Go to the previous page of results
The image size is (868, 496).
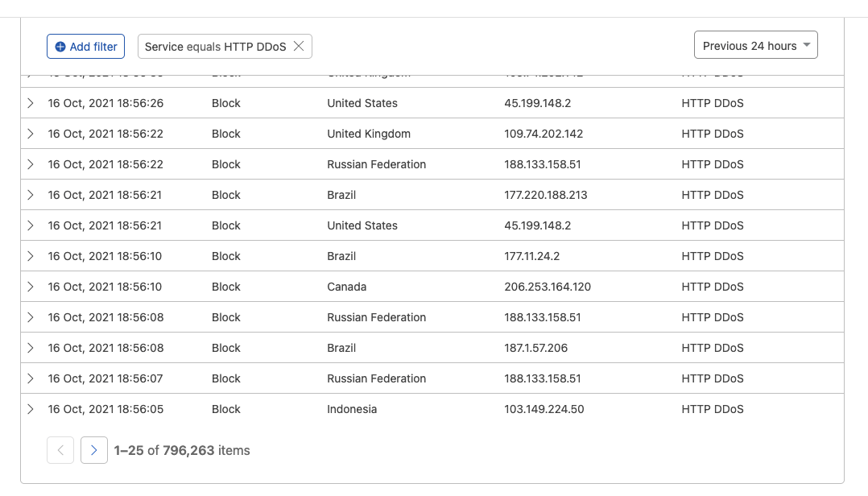[60, 450]
